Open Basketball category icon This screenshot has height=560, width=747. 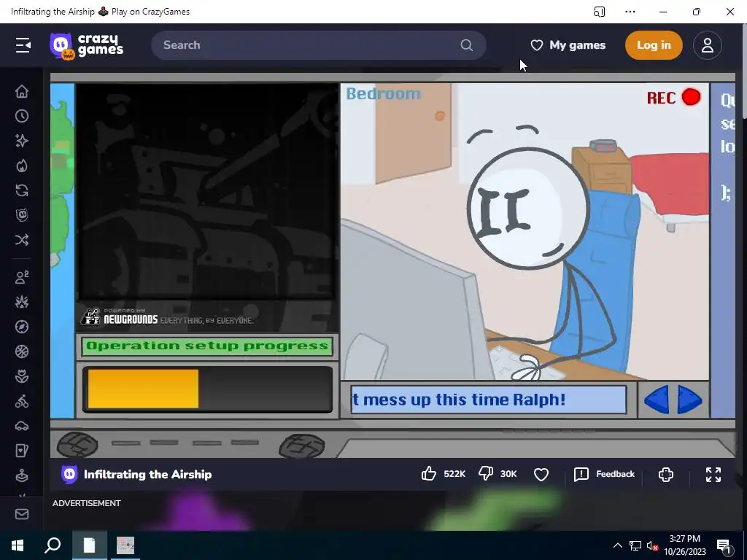pos(22,351)
